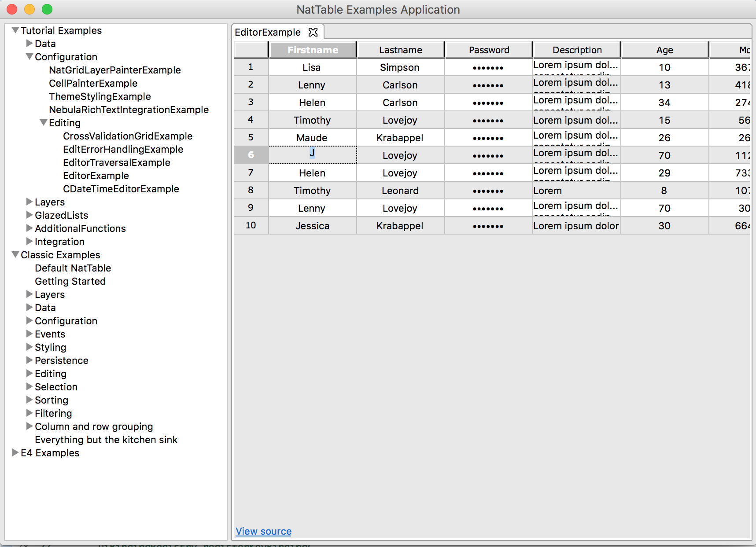Select the EditorExample tab
756x547 pixels.
268,32
